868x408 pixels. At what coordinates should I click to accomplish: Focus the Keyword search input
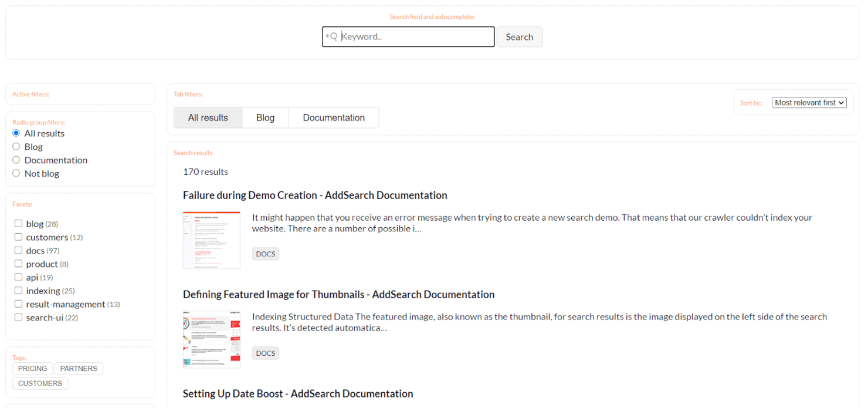[x=408, y=36]
